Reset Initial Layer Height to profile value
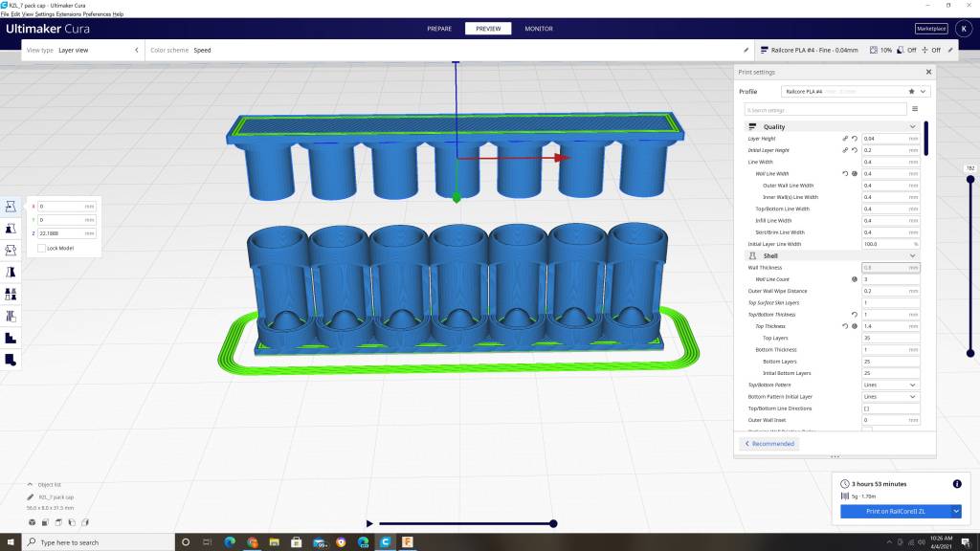This screenshot has height=551, width=980. (x=855, y=150)
